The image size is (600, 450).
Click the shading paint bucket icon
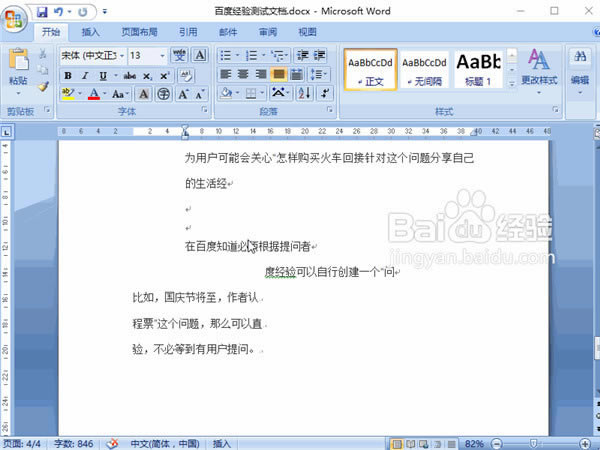pyautogui.click(x=226, y=93)
